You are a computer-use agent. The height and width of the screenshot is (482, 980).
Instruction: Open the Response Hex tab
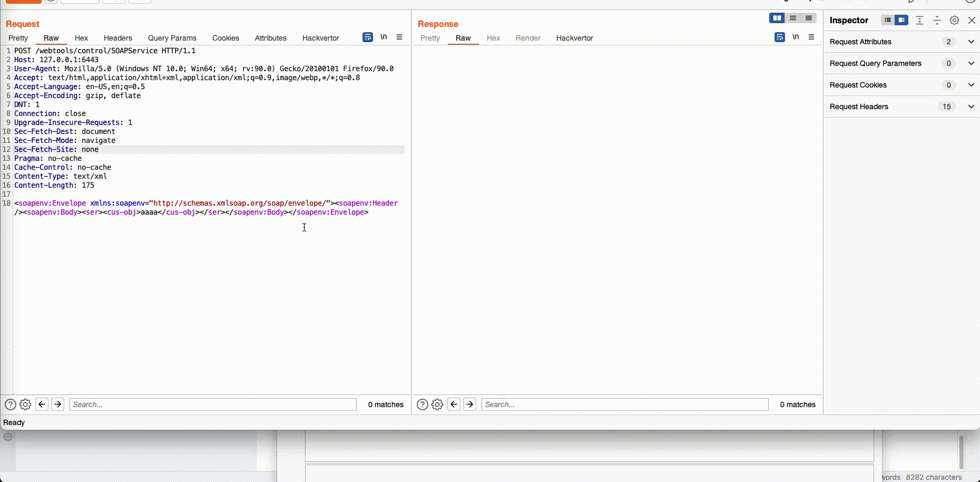(x=493, y=38)
